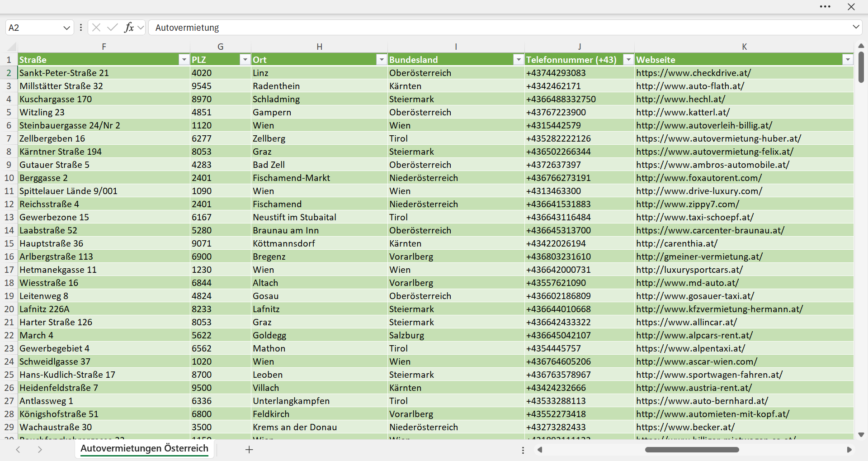868x461 pixels.
Task: Click the vertical scrollbar thumb
Action: click(861, 67)
